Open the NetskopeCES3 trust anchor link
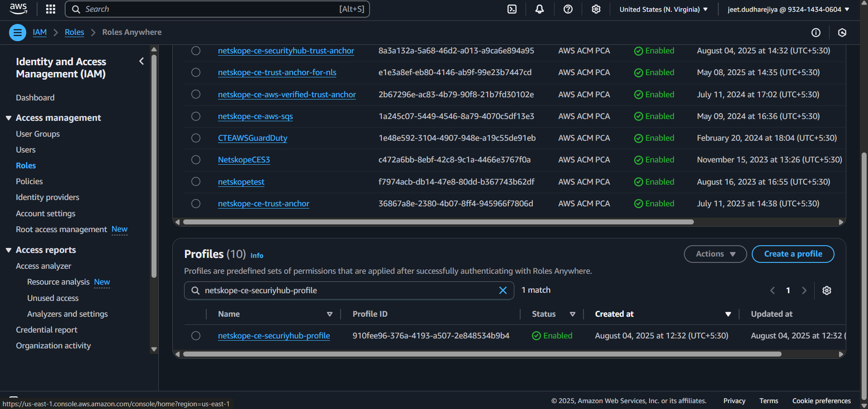 coord(244,160)
